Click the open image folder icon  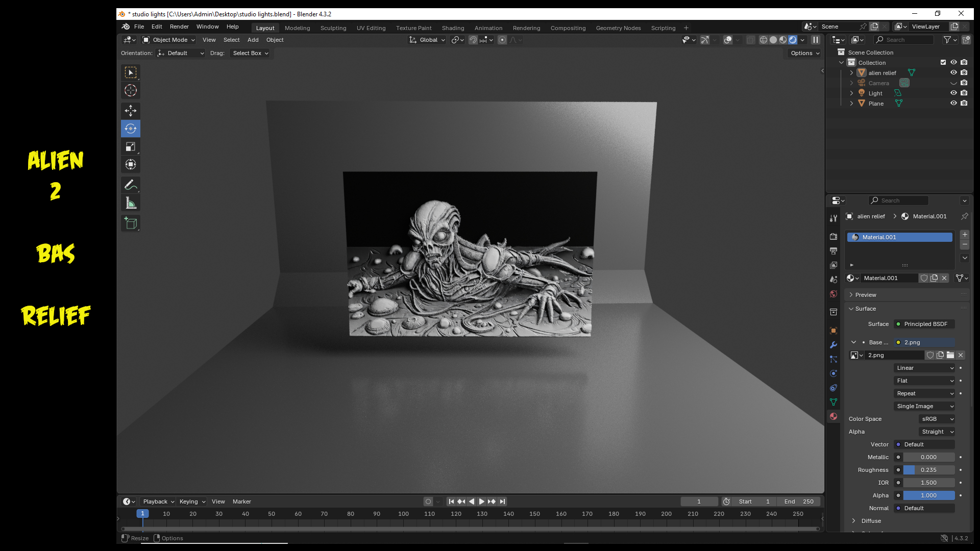[x=950, y=355]
